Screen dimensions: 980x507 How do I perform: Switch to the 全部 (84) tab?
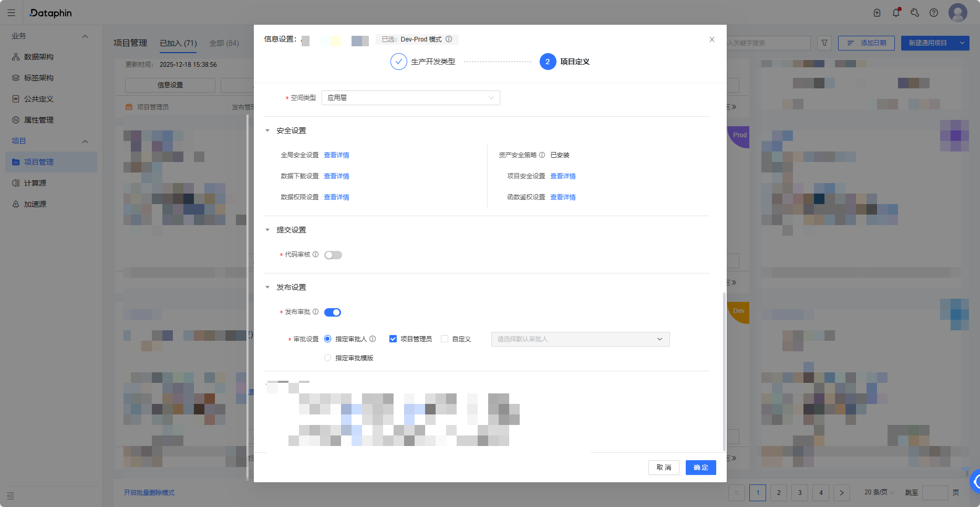(x=224, y=43)
